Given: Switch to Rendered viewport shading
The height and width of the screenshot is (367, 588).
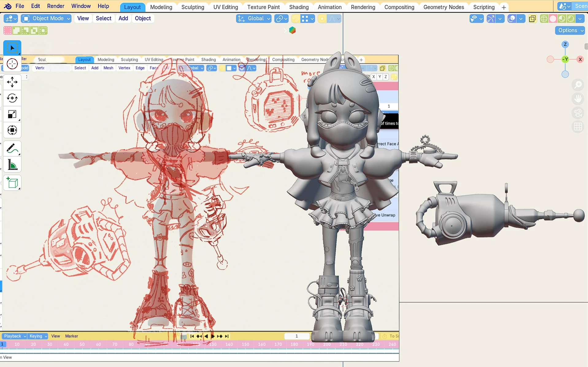Looking at the screenshot, I should tap(571, 19).
